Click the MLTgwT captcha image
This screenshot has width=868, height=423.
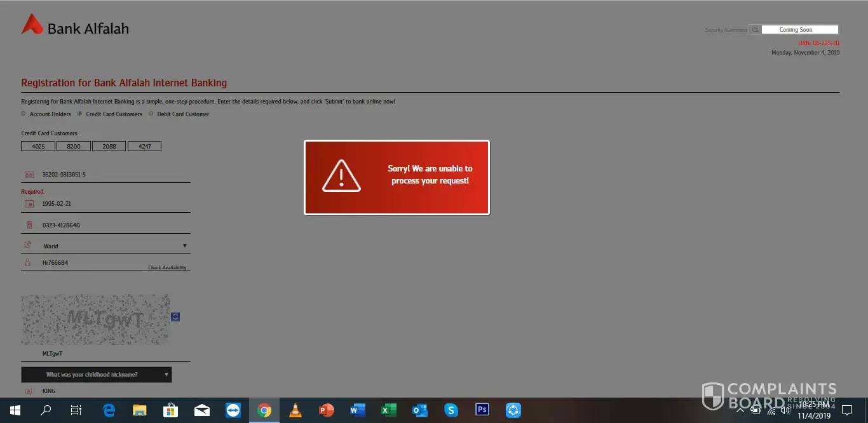95,319
